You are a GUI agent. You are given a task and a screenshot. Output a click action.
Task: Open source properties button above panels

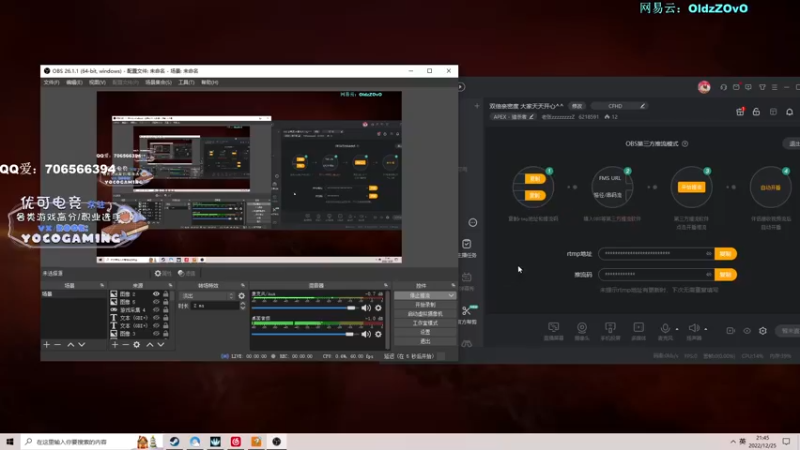point(163,273)
